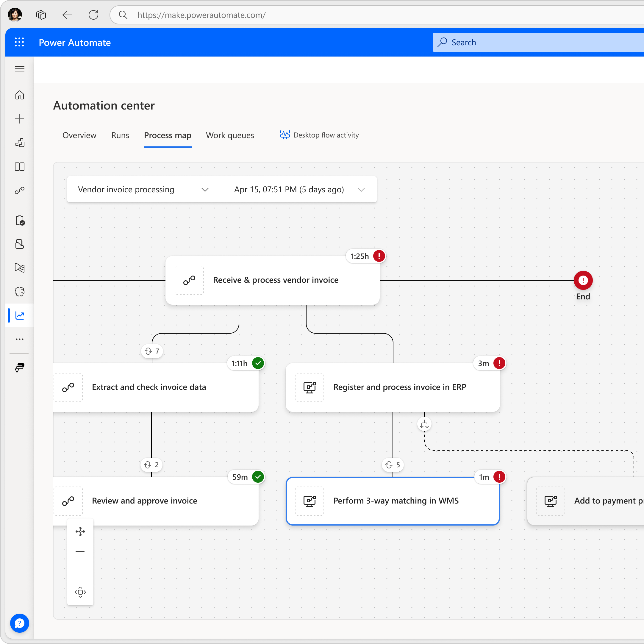Open Templates puzzle icon in sidebar
The image size is (644, 644).
pos(20,143)
